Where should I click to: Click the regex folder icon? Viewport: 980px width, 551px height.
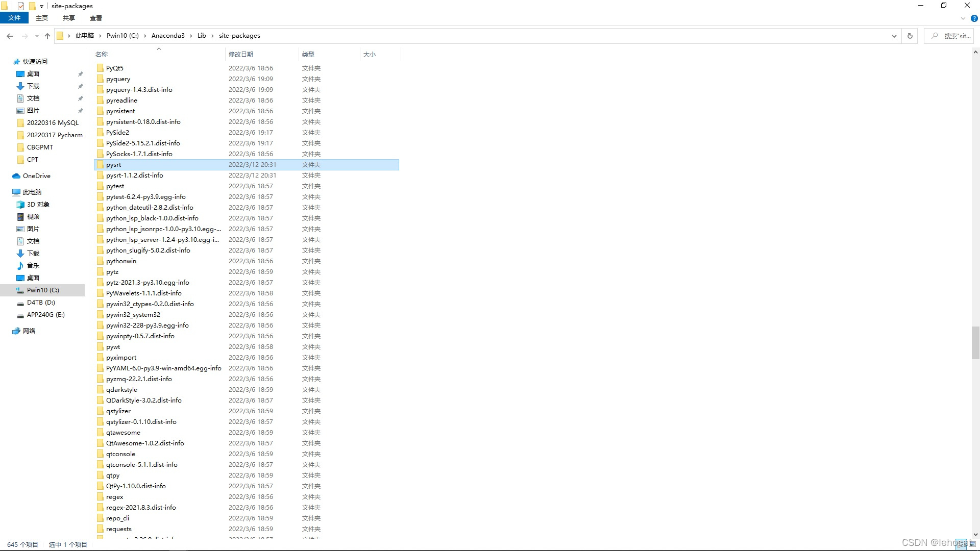click(x=100, y=496)
